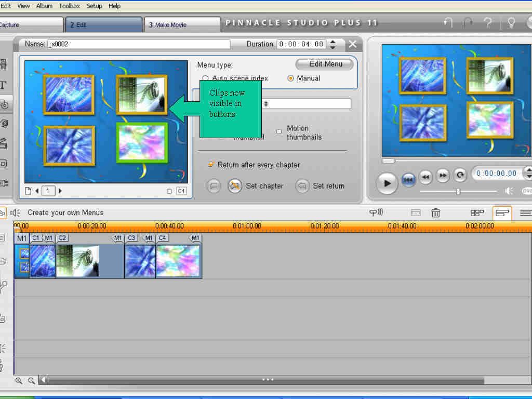Image resolution: width=532 pixels, height=399 pixels.
Task: Click the player scrubber handle
Action: coord(388,161)
